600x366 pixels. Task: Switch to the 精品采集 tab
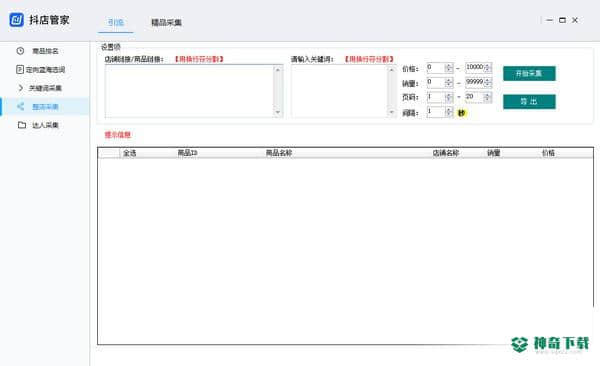(166, 22)
